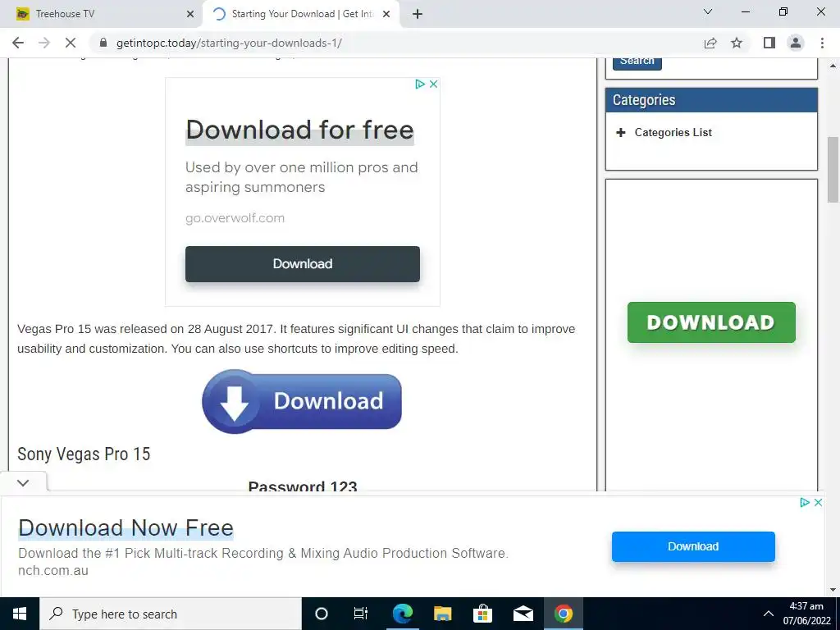Open the Chrome profile avatar
Viewport: 840px width, 630px height.
pos(796,43)
